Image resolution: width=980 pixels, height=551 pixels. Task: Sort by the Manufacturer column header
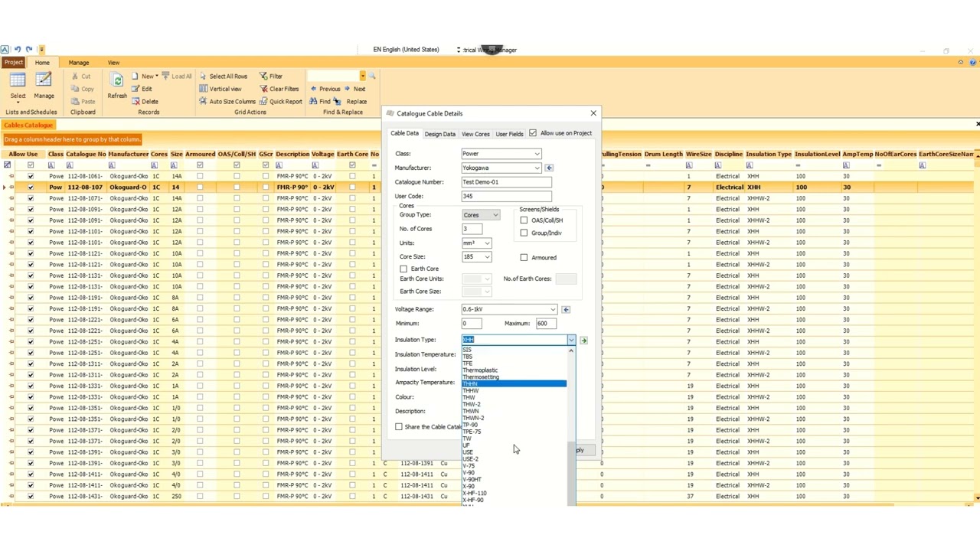click(x=128, y=154)
